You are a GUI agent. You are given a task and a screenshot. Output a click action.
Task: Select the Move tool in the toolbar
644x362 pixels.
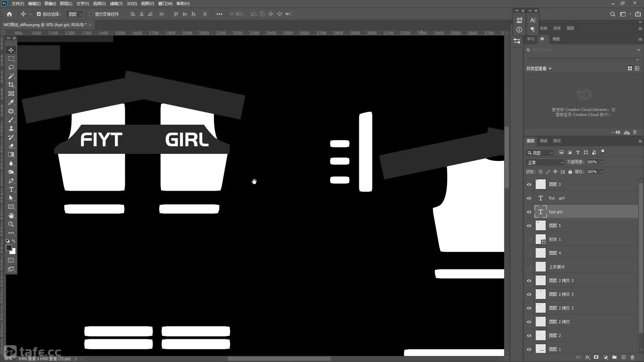[11, 50]
